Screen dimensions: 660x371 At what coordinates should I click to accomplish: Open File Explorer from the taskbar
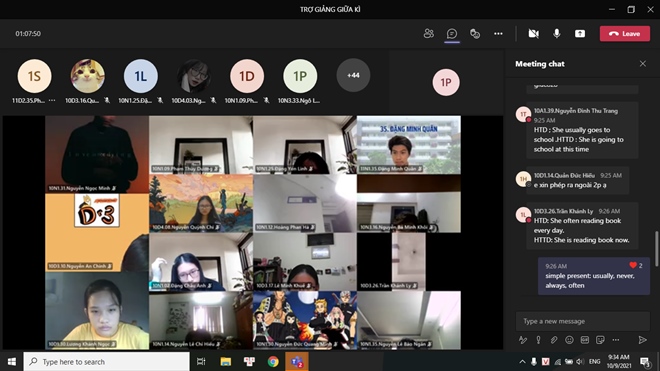coord(226,362)
